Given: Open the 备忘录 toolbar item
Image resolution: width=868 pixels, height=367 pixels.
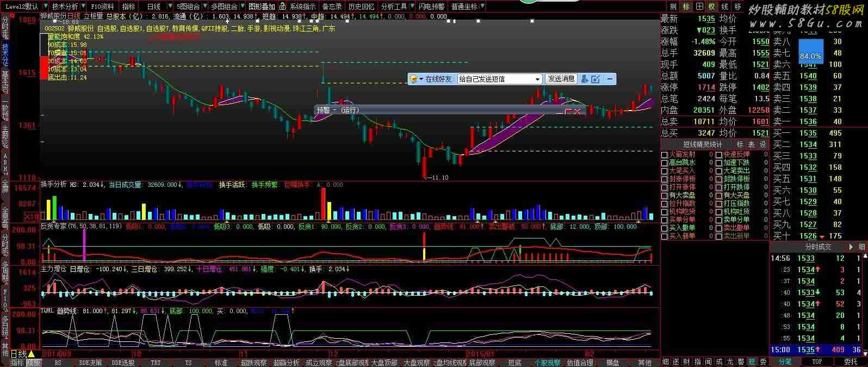Looking at the screenshot, I should tap(332, 7).
